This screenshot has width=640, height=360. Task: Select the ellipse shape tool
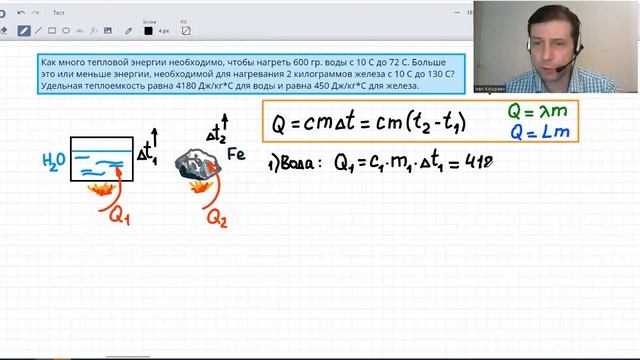pos(66,31)
